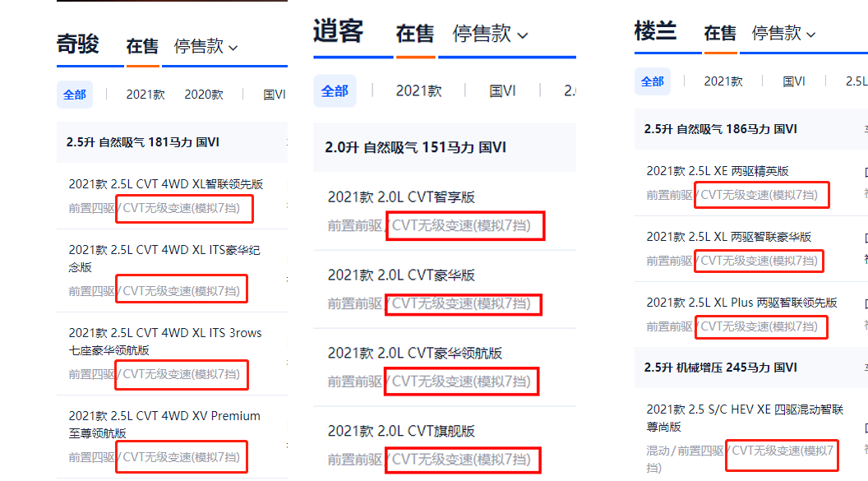Click the 楼兰 model heading
868x481 pixels.
tap(655, 31)
